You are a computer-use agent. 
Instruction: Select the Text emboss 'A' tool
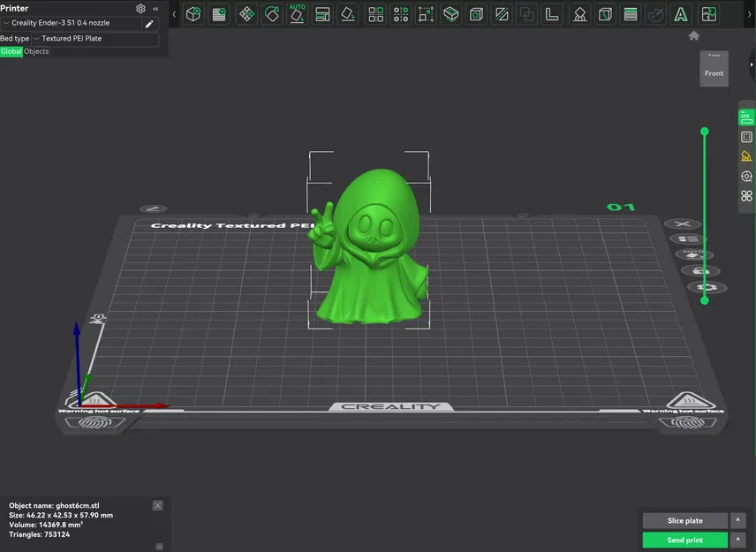[x=680, y=14]
